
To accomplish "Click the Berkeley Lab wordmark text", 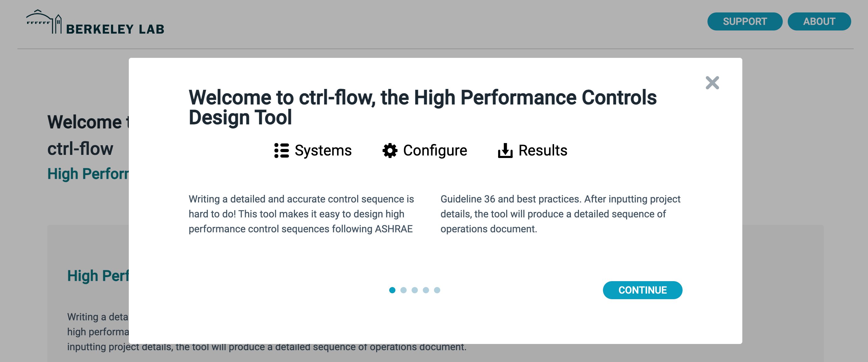I will [115, 29].
